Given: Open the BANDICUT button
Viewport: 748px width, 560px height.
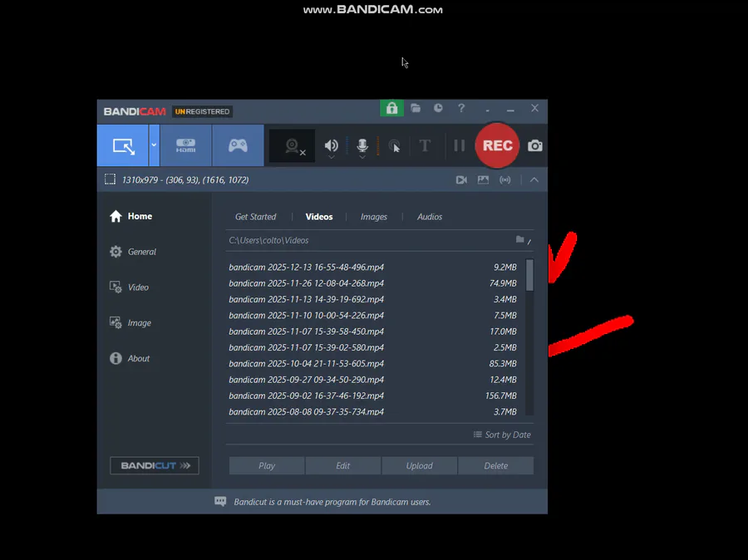Looking at the screenshot, I should pyautogui.click(x=154, y=465).
